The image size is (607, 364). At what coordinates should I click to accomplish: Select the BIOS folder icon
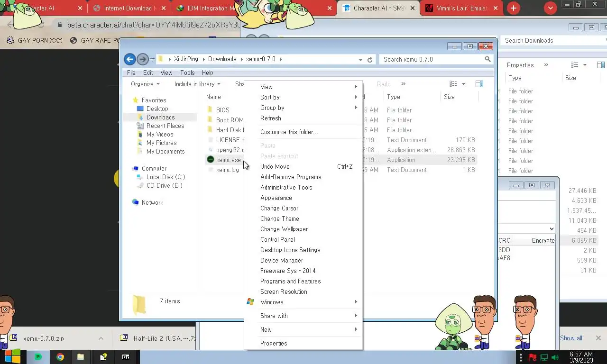click(x=211, y=110)
